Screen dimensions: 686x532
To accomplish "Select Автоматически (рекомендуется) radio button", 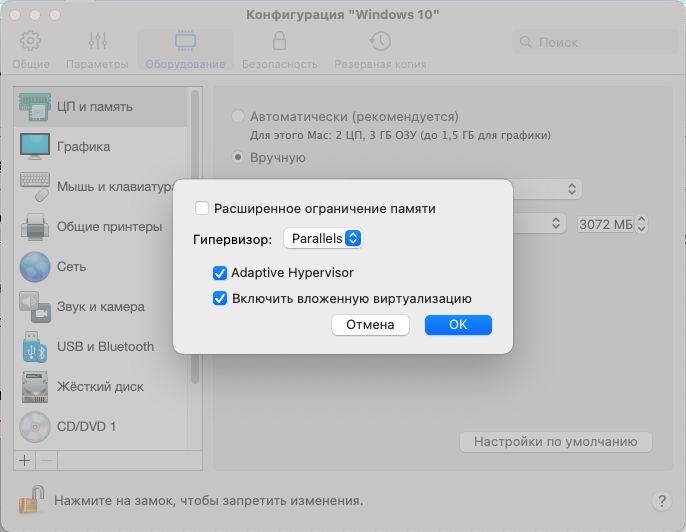I will point(238,116).
